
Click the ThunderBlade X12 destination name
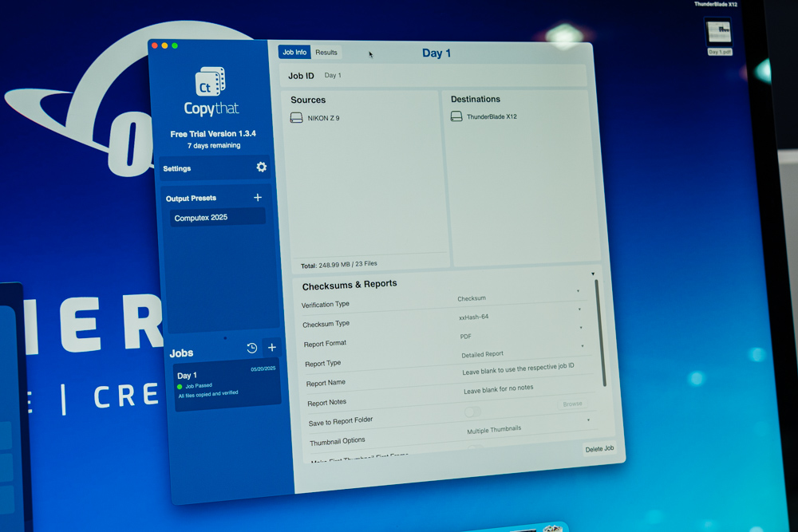coord(492,116)
